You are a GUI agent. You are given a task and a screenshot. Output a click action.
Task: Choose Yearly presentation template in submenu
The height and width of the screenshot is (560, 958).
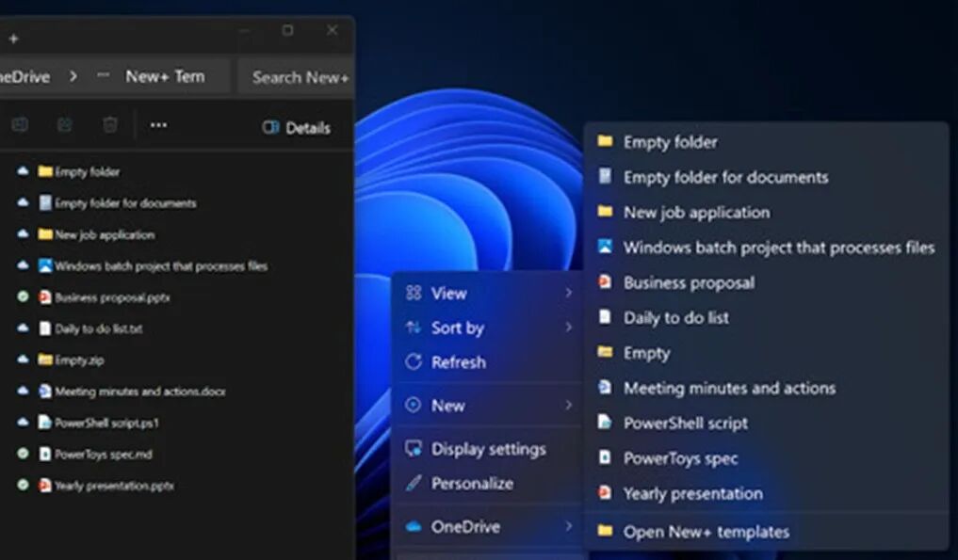click(x=766, y=493)
